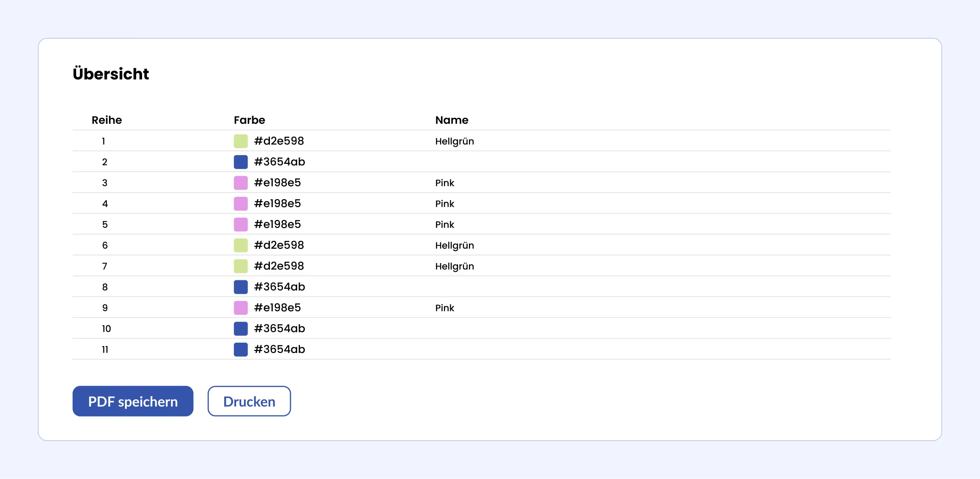Viewport: 980px width, 479px height.
Task: Click row number 2 in Reihe column
Action: [x=105, y=162]
